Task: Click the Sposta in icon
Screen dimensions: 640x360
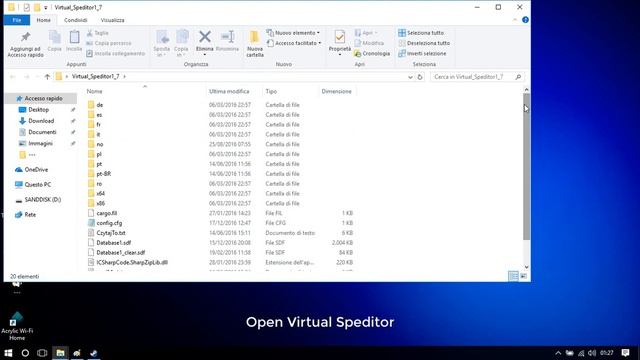Action: (162, 38)
